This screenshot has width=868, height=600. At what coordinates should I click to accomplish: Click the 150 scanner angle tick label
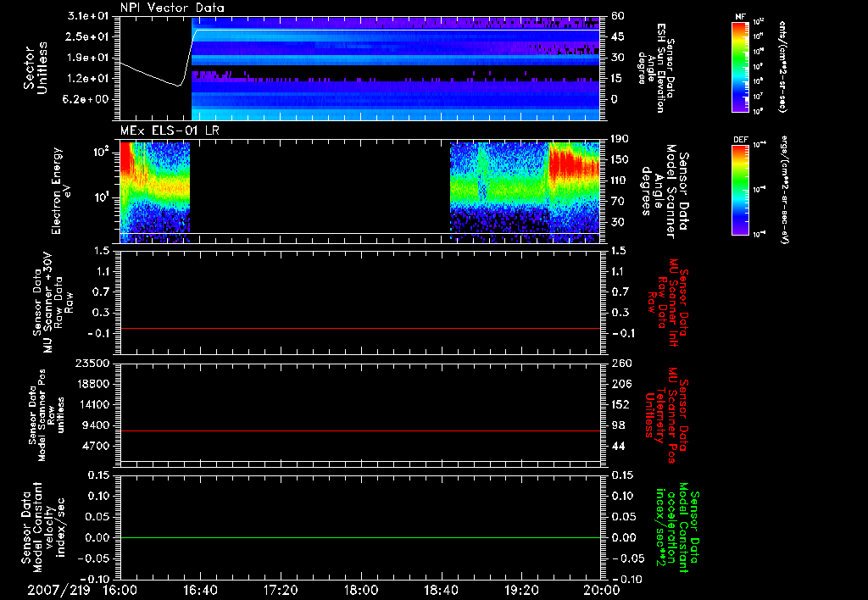[620, 159]
